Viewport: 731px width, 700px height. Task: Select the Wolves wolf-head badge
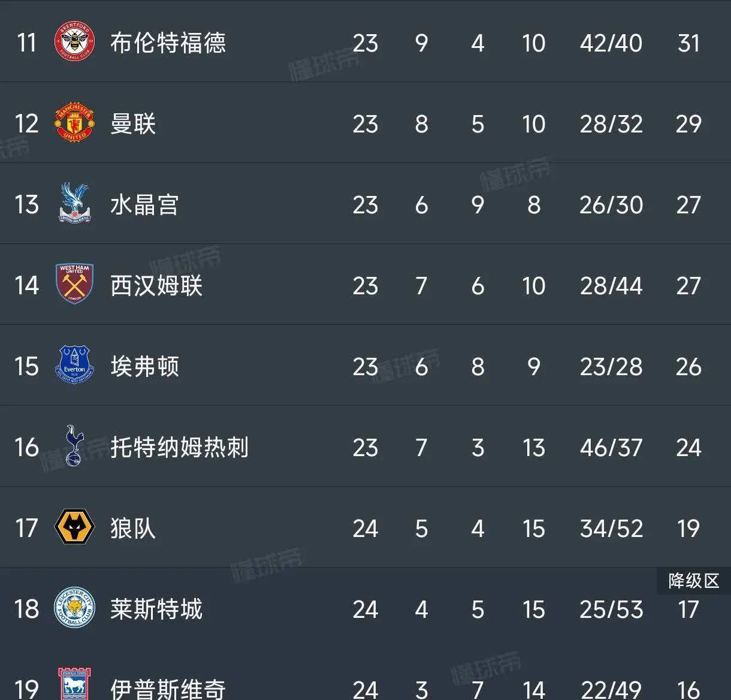coord(74,528)
